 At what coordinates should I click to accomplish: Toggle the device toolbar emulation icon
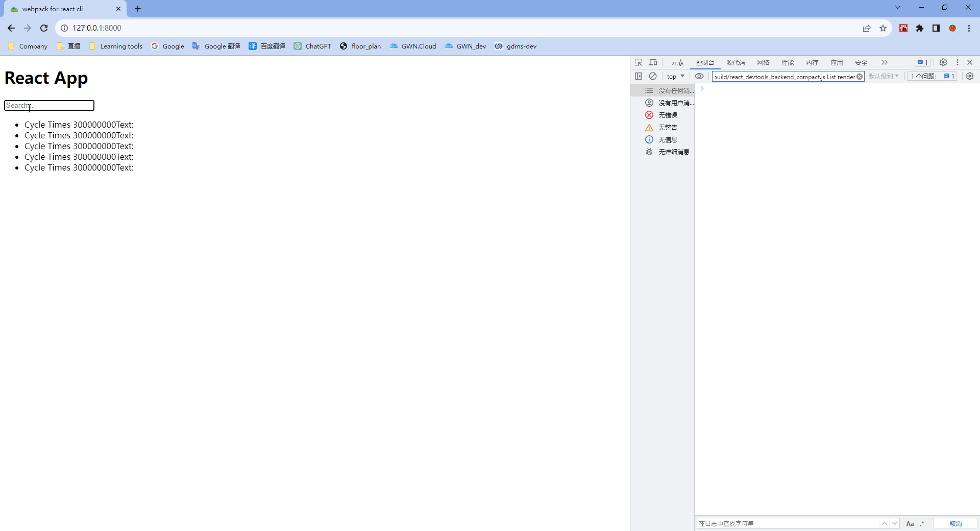pyautogui.click(x=653, y=62)
